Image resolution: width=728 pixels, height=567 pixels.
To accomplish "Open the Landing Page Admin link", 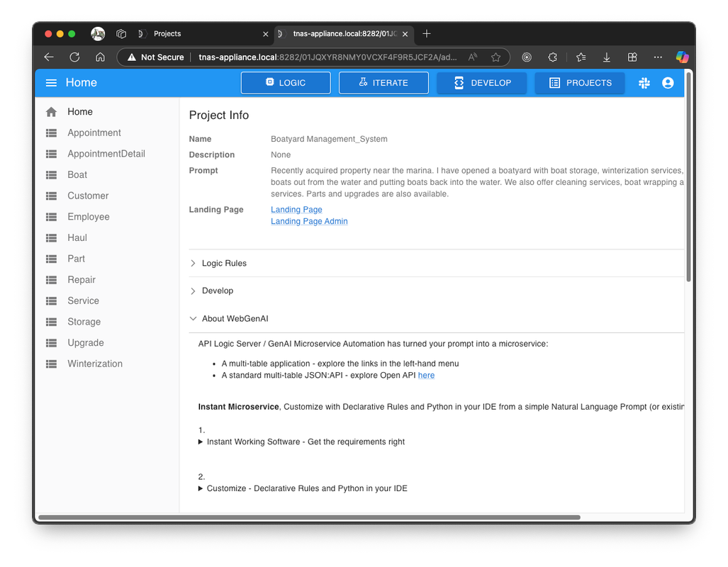I will 309,222.
